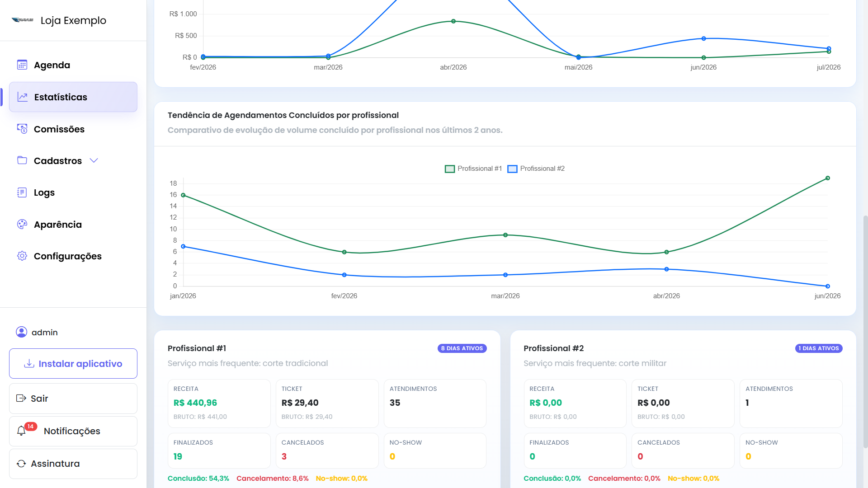Click the notifications bell icon
The height and width of the screenshot is (488, 868).
(x=21, y=431)
